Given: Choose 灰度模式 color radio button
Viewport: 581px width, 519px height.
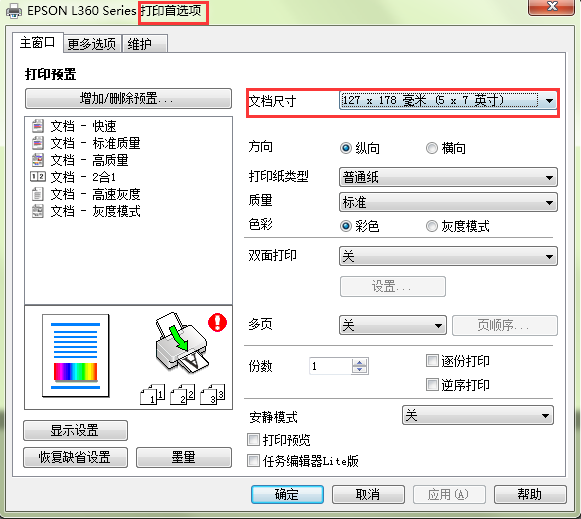Looking at the screenshot, I should [431, 226].
